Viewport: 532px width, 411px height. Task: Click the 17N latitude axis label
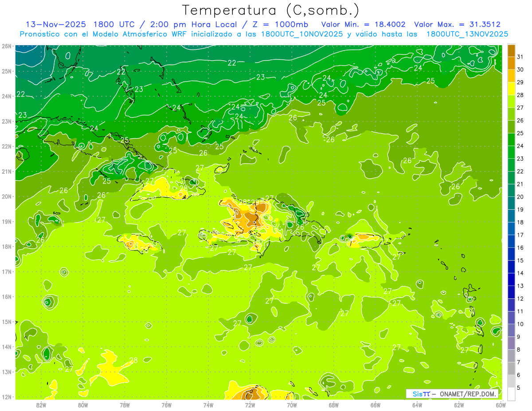(x=6, y=272)
